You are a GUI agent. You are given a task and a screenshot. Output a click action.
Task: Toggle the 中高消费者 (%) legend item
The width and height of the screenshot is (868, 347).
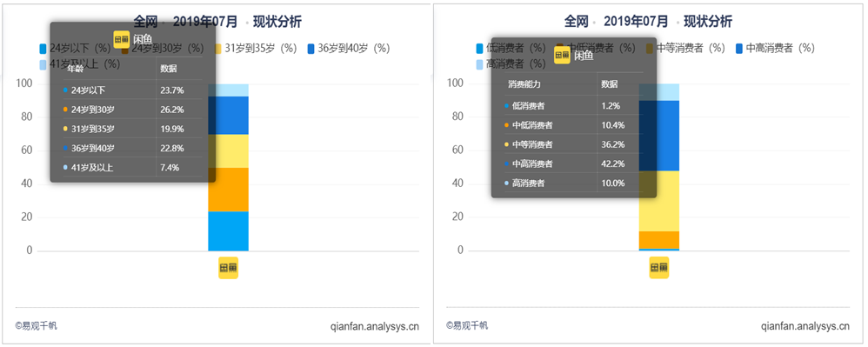(x=774, y=48)
